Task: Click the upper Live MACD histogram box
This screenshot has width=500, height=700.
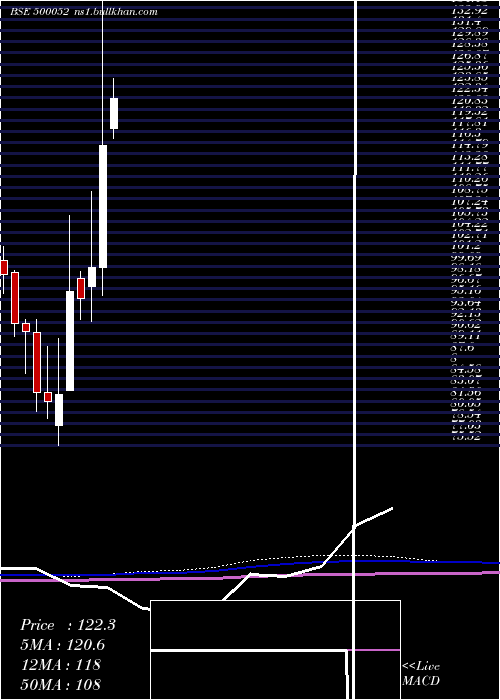Action: pos(275,625)
